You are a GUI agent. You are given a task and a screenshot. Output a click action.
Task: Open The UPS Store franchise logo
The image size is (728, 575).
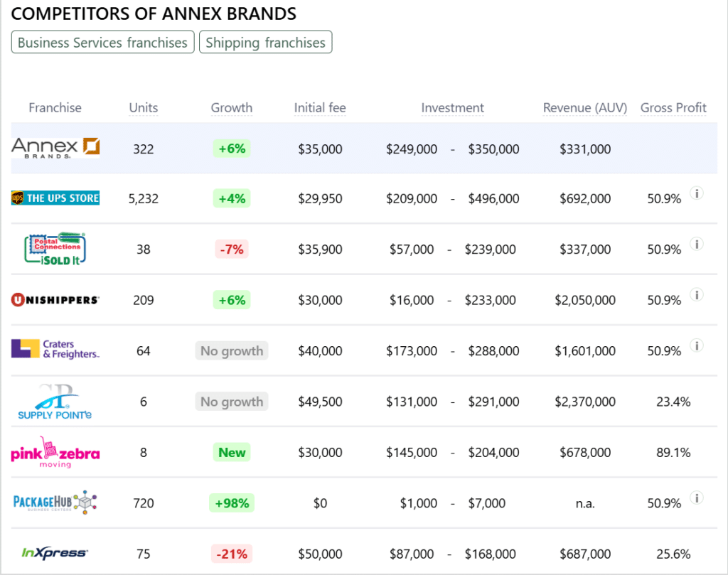pyautogui.click(x=55, y=198)
